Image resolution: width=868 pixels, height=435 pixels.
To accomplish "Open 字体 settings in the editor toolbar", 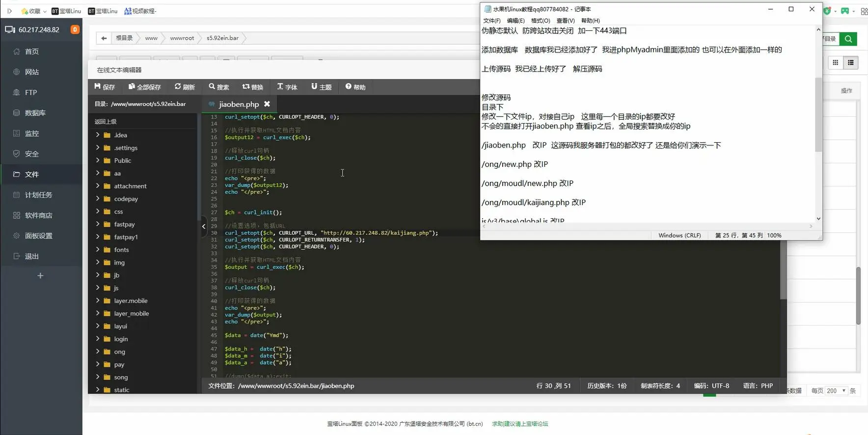I will (x=287, y=87).
